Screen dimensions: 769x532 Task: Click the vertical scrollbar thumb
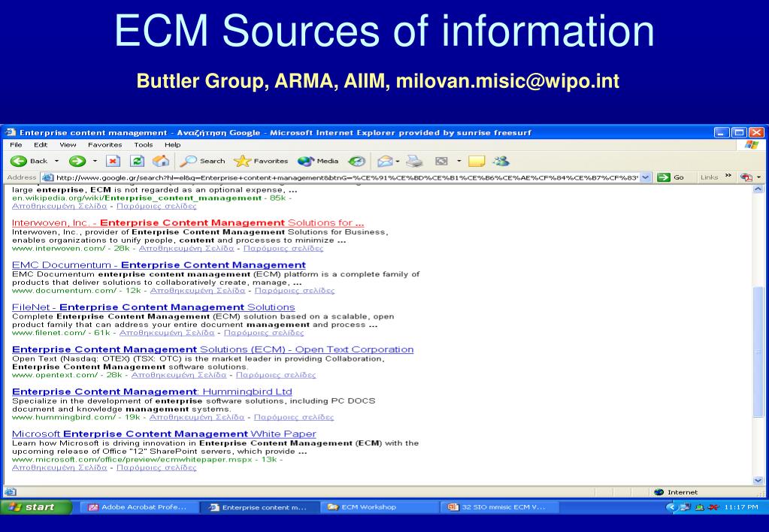758,352
